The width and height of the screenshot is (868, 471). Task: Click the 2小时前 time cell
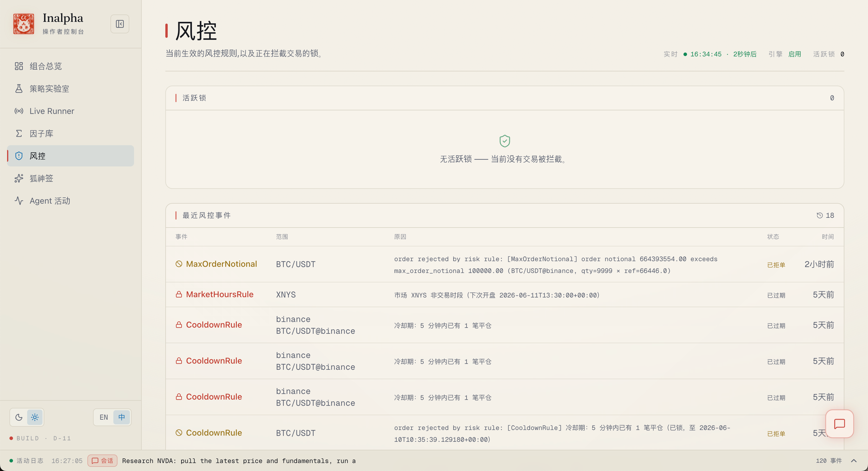point(819,264)
